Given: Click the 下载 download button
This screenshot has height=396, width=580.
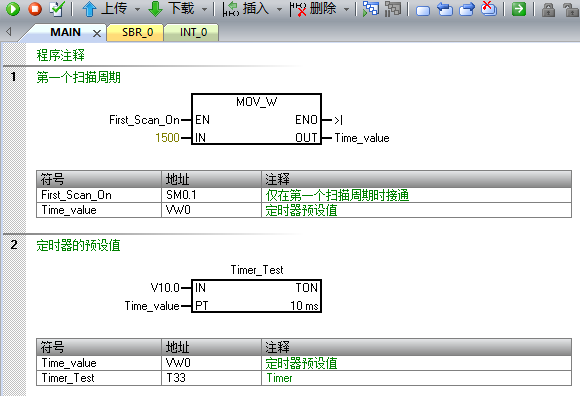Looking at the screenshot, I should (171, 9).
